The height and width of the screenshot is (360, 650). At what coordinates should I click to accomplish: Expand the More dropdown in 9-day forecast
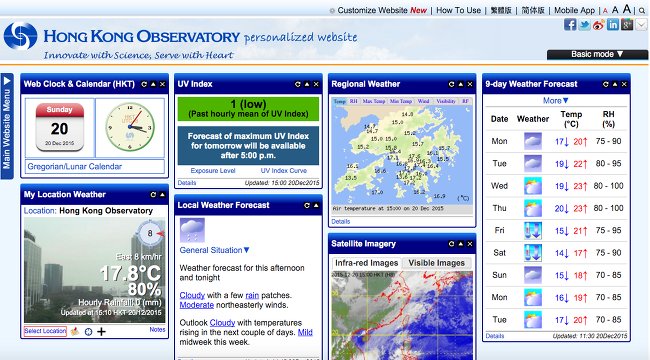point(556,100)
